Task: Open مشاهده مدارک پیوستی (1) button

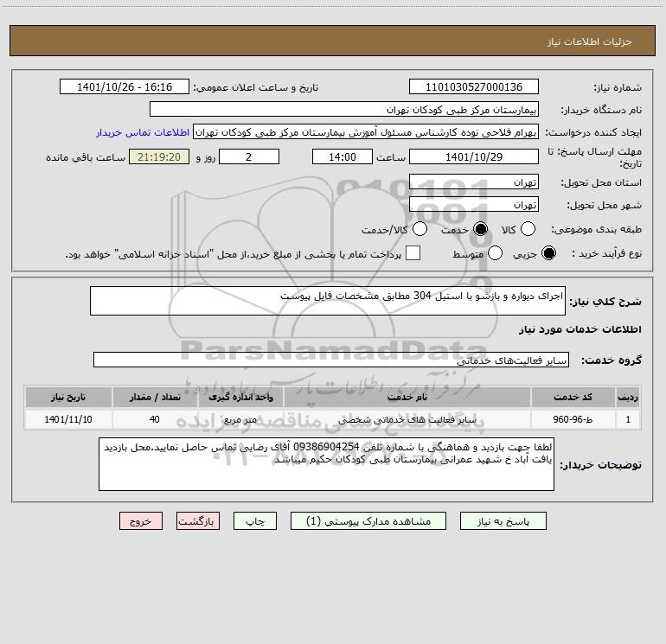Action: coord(368,521)
